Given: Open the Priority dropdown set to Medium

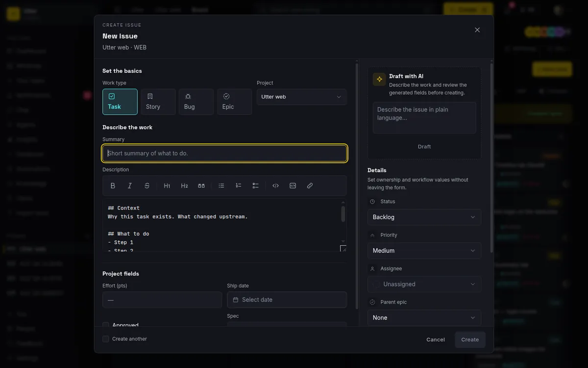Looking at the screenshot, I should pyautogui.click(x=424, y=251).
